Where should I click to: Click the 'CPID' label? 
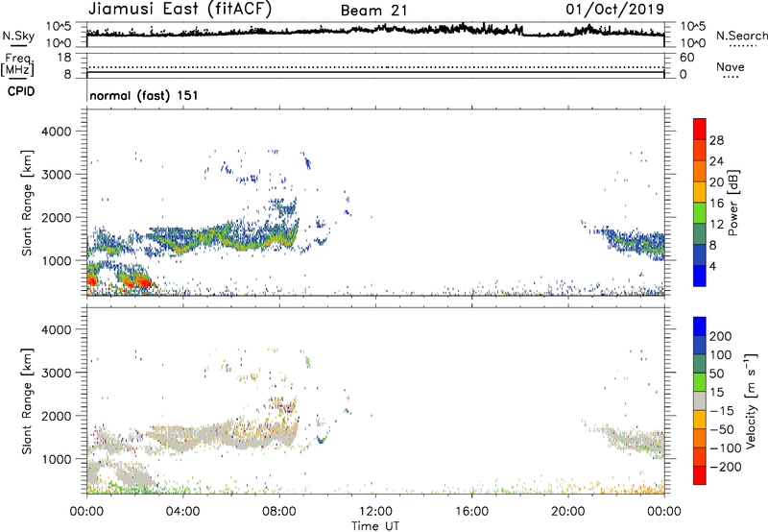tap(21, 91)
